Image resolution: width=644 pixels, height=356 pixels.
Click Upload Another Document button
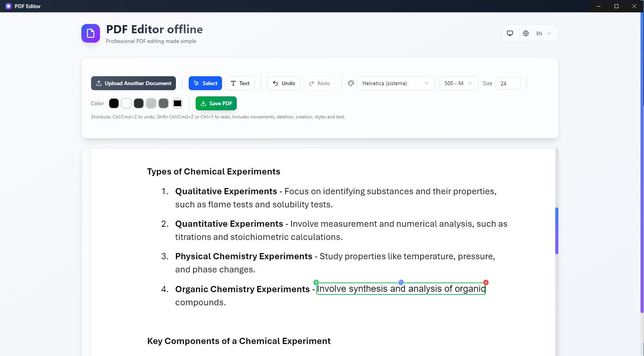[133, 83]
